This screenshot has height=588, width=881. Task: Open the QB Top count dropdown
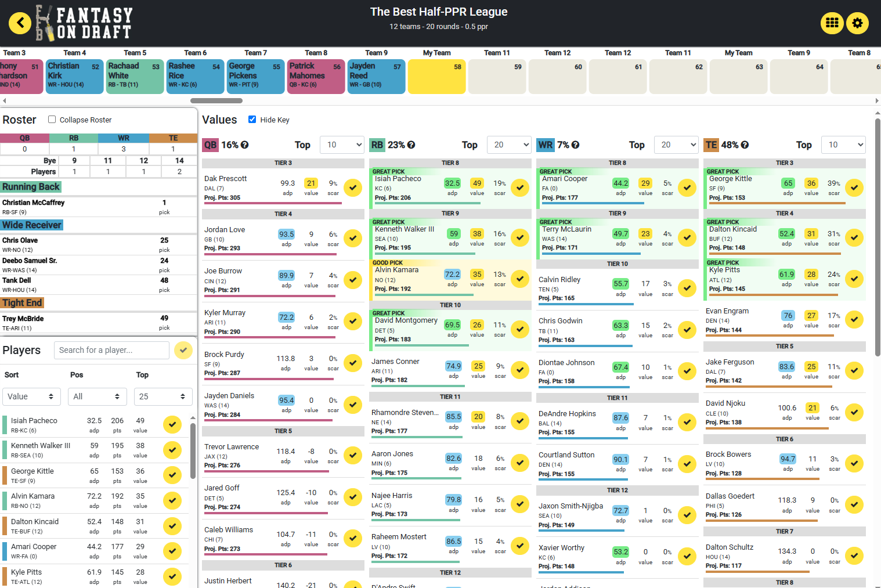[342, 145]
